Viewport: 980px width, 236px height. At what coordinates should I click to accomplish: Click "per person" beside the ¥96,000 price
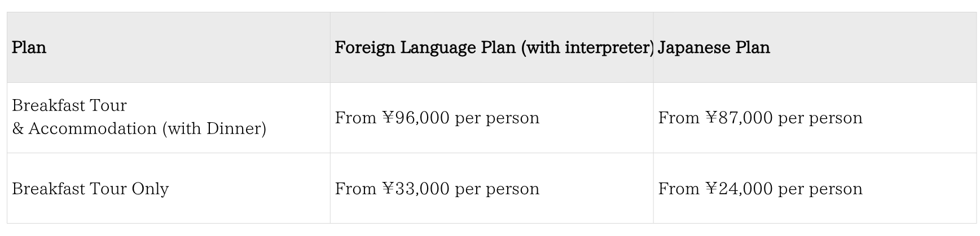tap(497, 118)
